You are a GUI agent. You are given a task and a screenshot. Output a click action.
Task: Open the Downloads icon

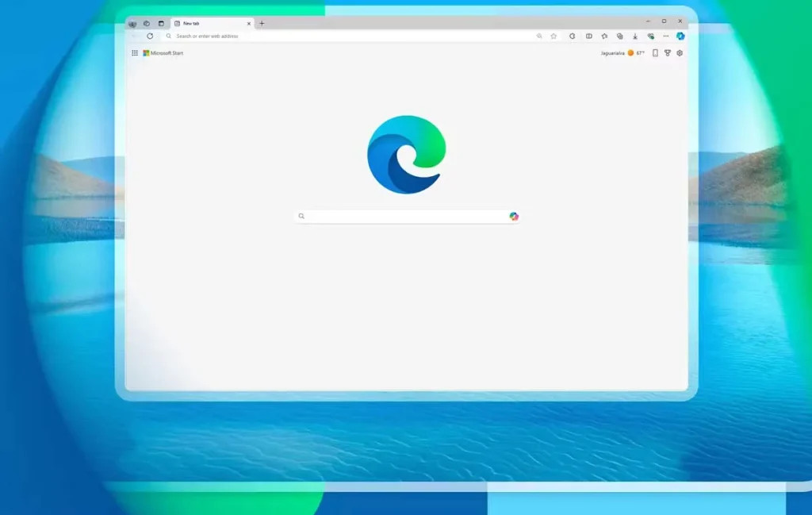click(635, 37)
